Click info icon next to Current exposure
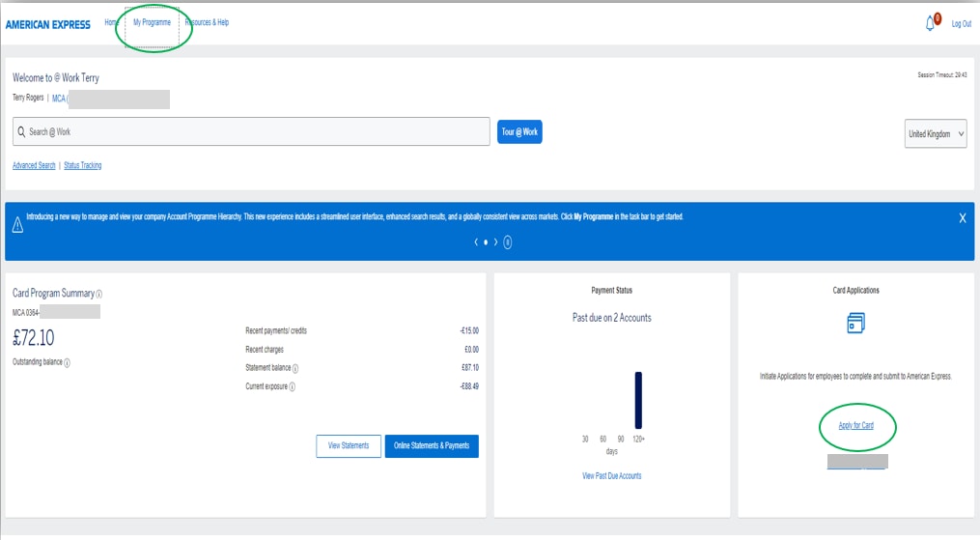 pyautogui.click(x=292, y=386)
